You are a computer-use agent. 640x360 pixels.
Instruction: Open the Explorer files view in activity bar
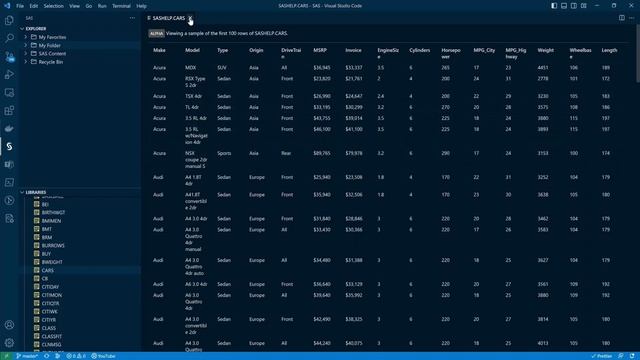[9, 20]
